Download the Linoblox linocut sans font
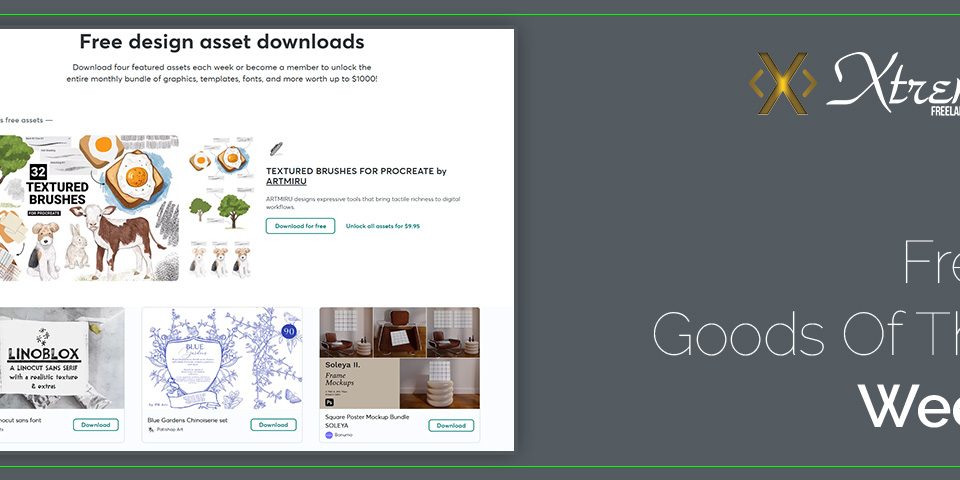Viewport: 960px width, 480px height. pos(96,425)
